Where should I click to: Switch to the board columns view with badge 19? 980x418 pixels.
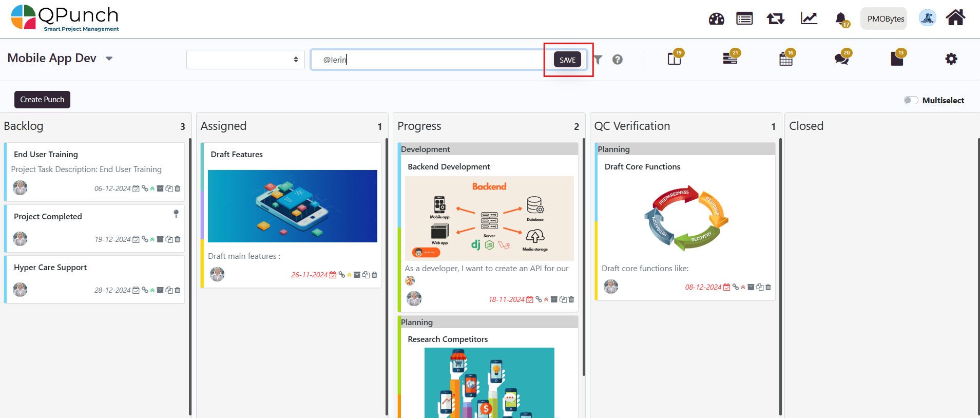pos(674,59)
